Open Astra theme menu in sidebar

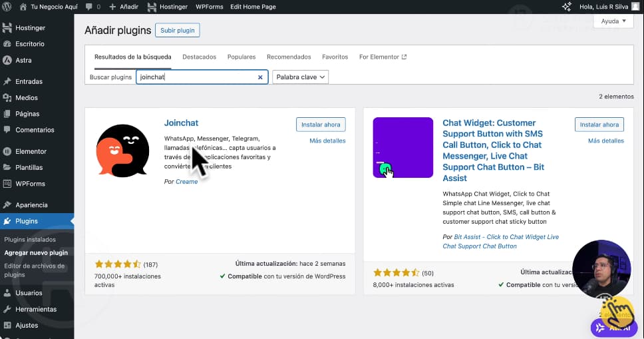click(23, 60)
